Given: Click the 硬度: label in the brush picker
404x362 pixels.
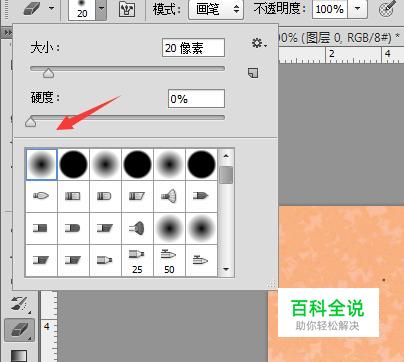Looking at the screenshot, I should pos(45,98).
